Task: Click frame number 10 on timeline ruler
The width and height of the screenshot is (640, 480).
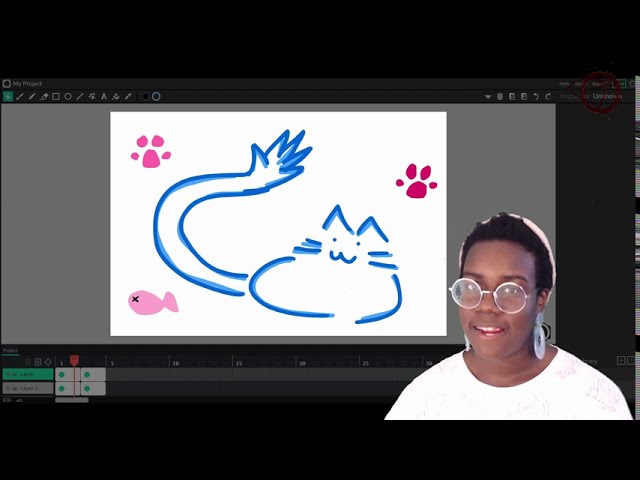Action: coord(176,363)
